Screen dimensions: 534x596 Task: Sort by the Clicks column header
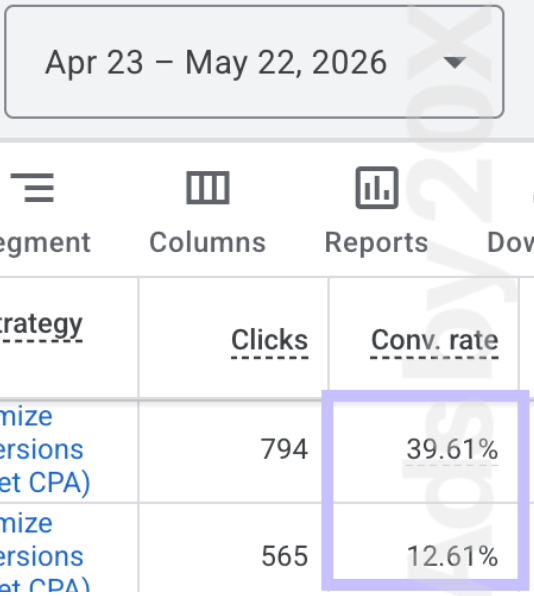269,340
